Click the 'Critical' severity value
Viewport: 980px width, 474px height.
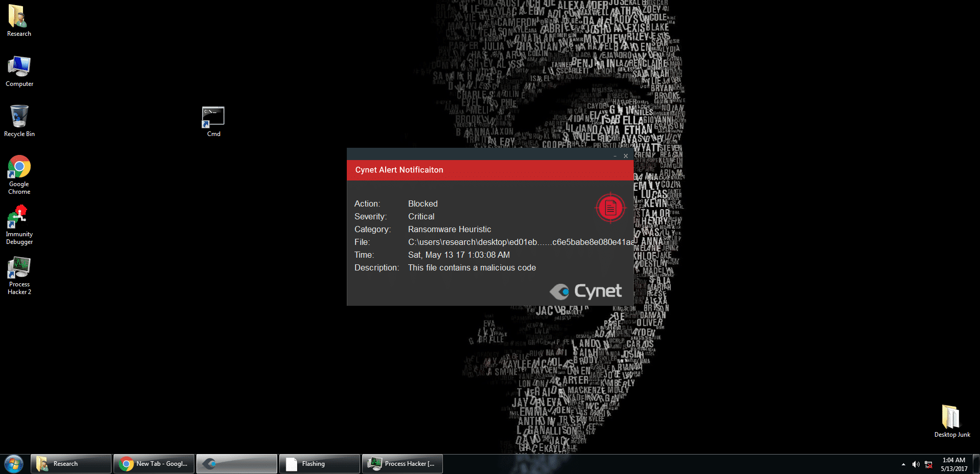pos(421,217)
